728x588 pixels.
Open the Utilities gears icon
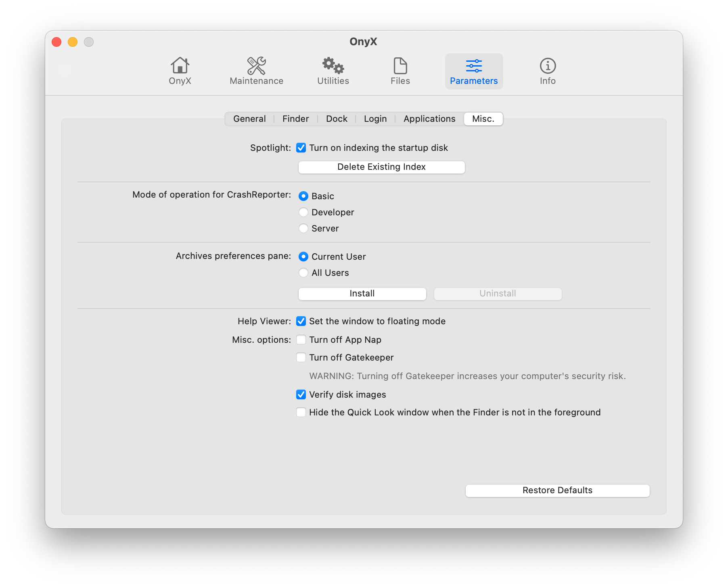[x=333, y=66]
